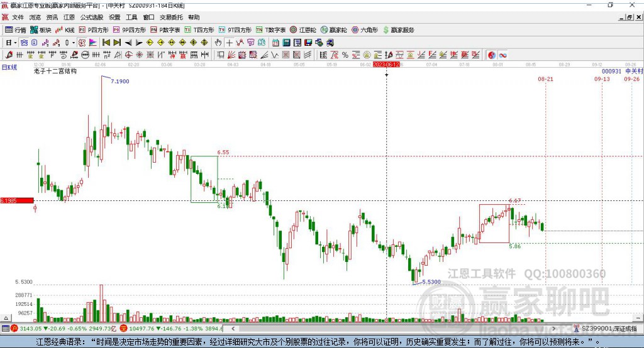Open the 设置 menu
This screenshot has width=644, height=348.
(114, 17)
